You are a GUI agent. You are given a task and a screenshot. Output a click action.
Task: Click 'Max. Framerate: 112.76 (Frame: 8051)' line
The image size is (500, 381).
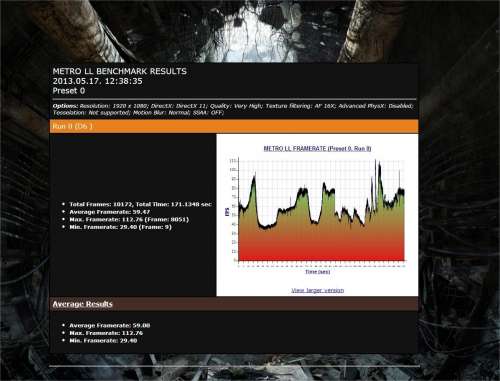point(129,220)
